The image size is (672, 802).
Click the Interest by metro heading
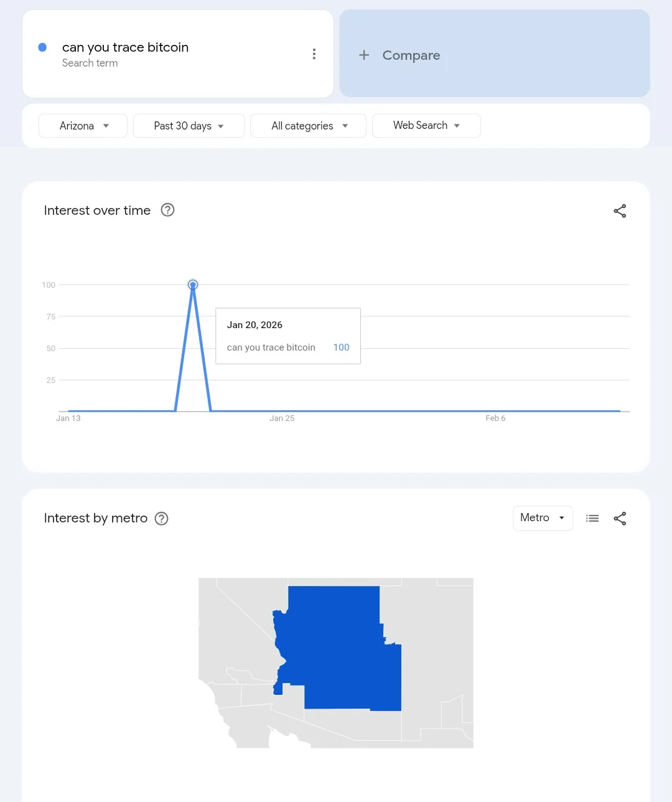click(96, 518)
